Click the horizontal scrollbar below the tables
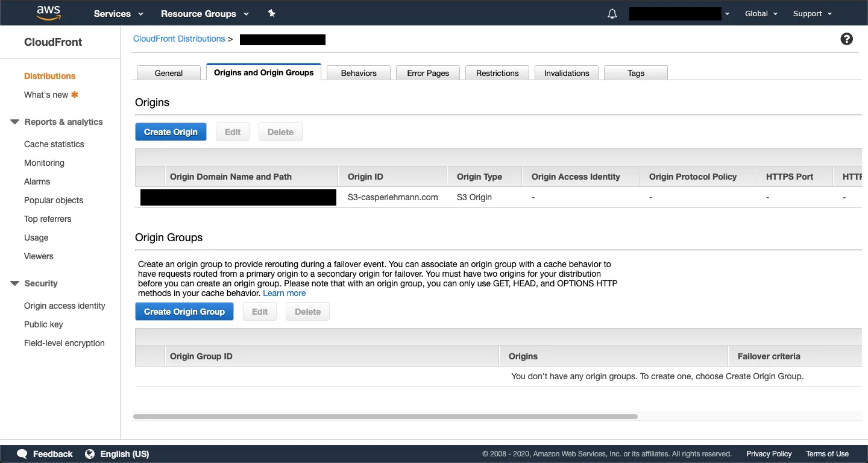868x463 pixels. point(386,416)
